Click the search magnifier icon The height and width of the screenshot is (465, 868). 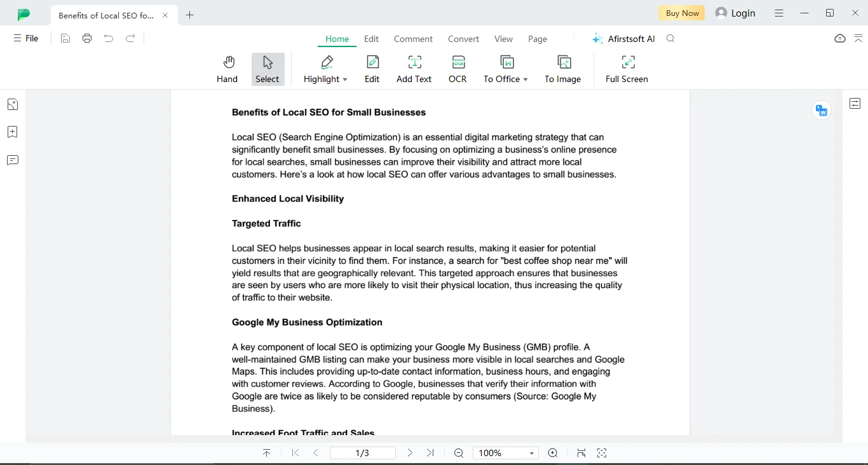670,39
